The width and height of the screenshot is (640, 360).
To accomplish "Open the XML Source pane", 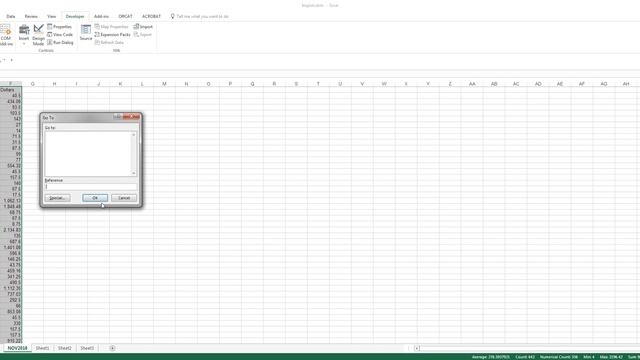I will point(86,33).
